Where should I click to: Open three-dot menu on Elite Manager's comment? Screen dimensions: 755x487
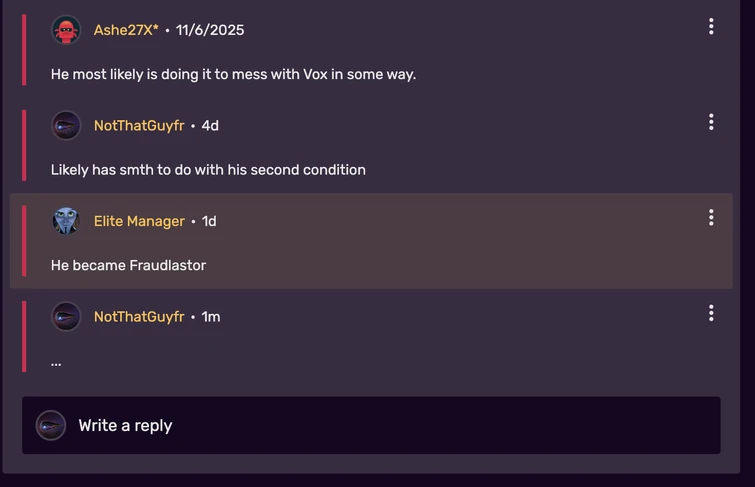point(711,218)
